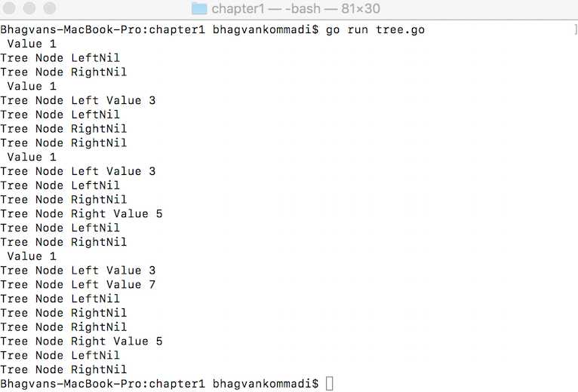The width and height of the screenshot is (578, 392).
Task: Click the bracket mark at the right edge
Action: (x=576, y=29)
